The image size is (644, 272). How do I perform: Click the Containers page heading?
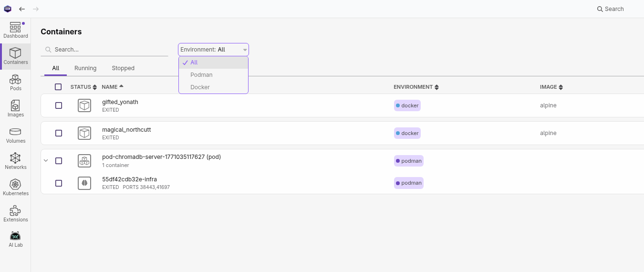pos(61,31)
